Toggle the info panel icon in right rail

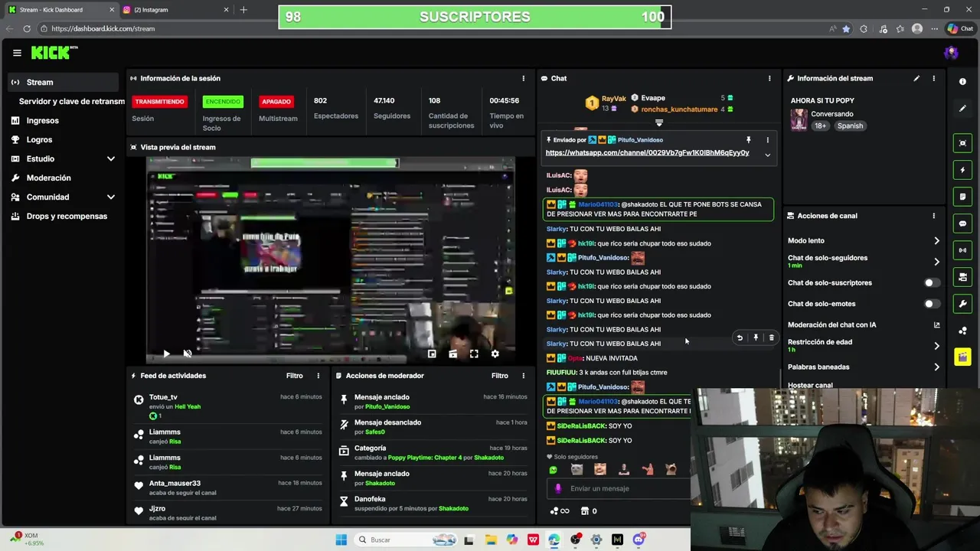click(x=962, y=82)
